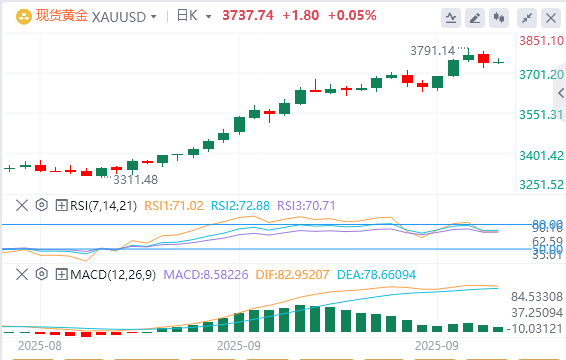Click the RSI1:71.02 value
566x360 pixels.
point(174,206)
